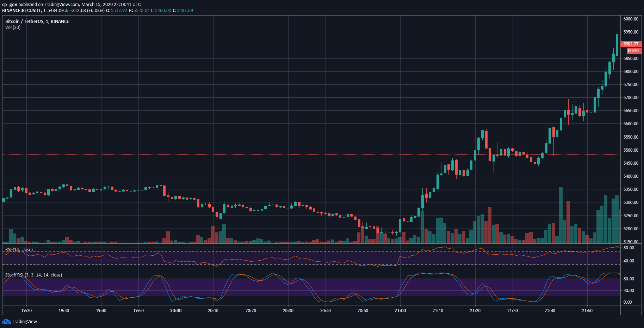Click the 5600.00 price axis label
This screenshot has width=644, height=328.
(631, 124)
